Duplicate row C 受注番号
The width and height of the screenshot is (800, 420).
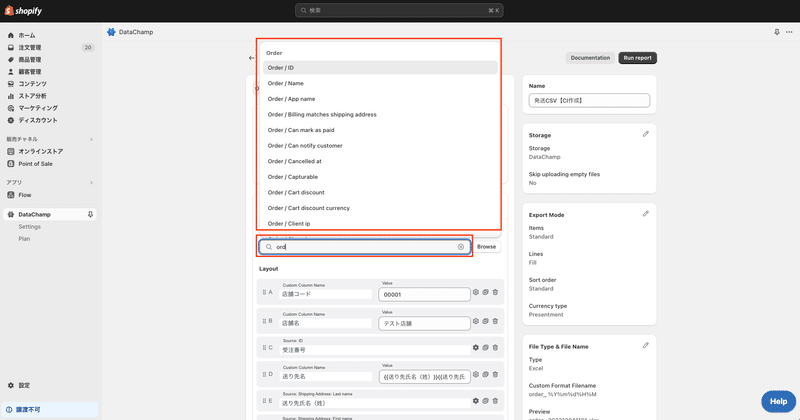[x=486, y=348]
